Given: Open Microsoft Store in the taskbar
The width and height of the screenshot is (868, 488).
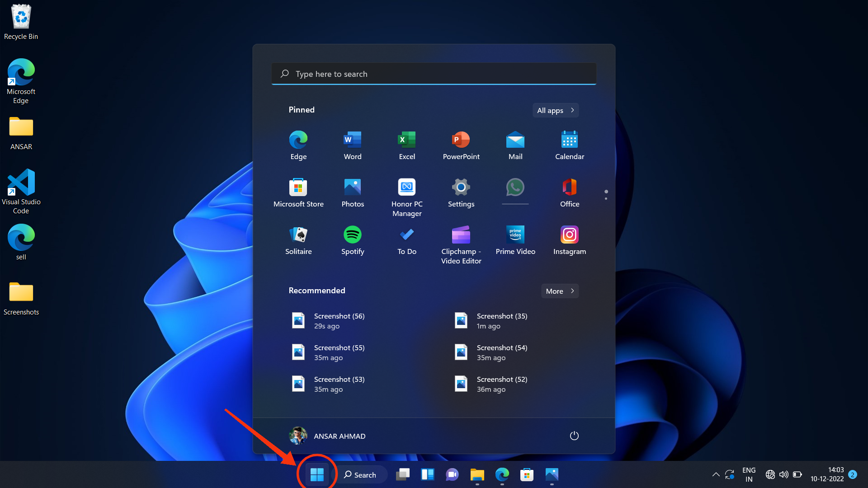Looking at the screenshot, I should tap(527, 474).
